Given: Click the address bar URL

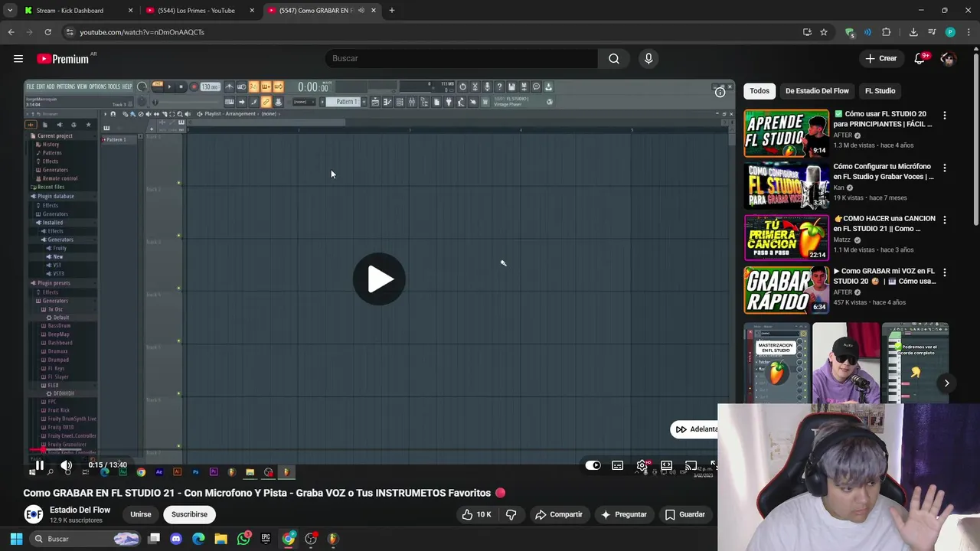Looking at the screenshot, I should click(142, 32).
